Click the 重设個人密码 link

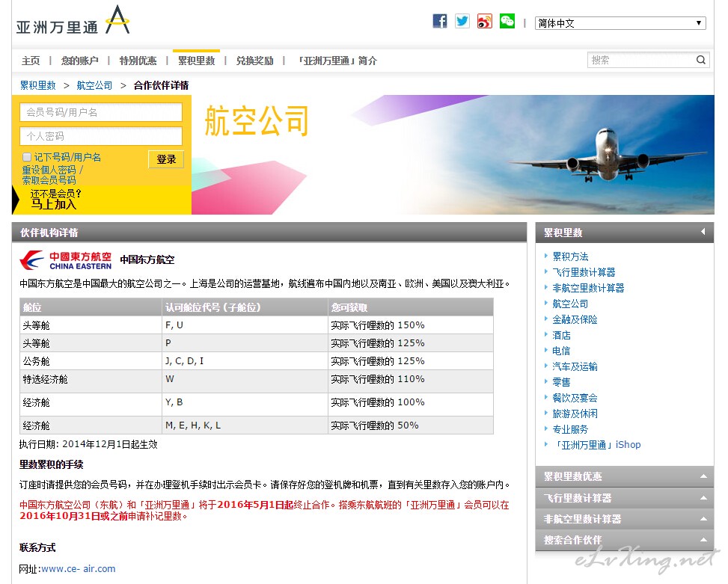[49, 170]
